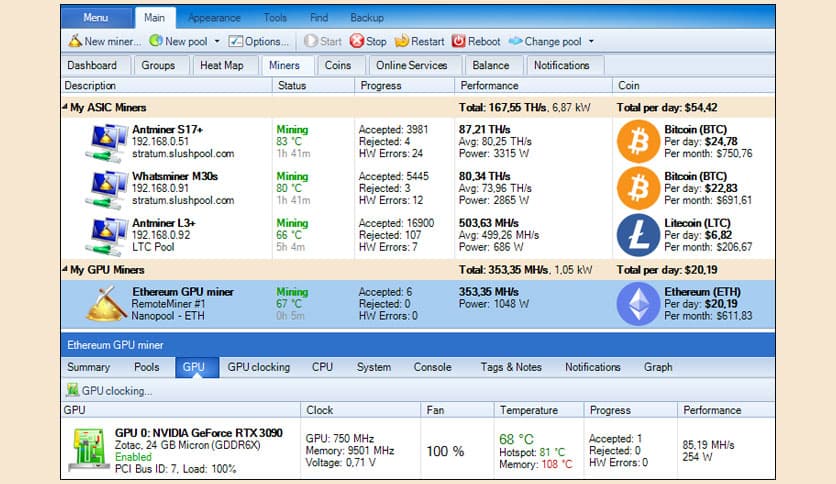
Task: Click the green New pool icon
Action: 156,41
